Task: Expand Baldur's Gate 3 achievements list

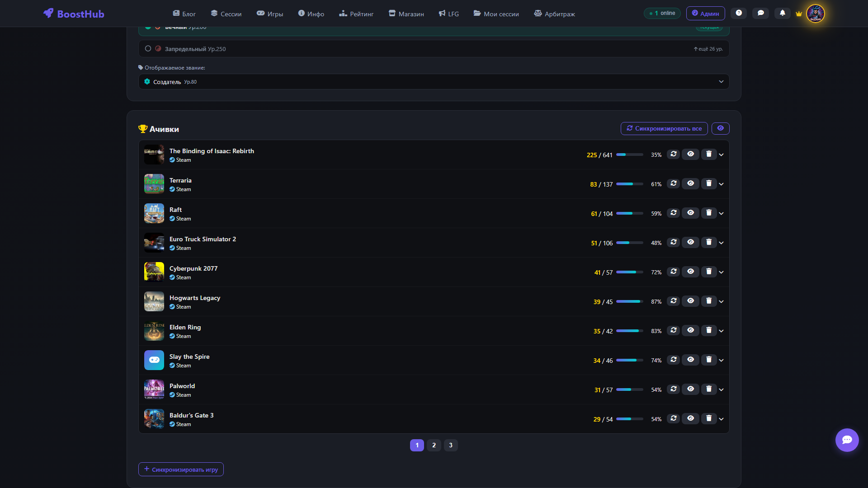Action: [721, 419]
